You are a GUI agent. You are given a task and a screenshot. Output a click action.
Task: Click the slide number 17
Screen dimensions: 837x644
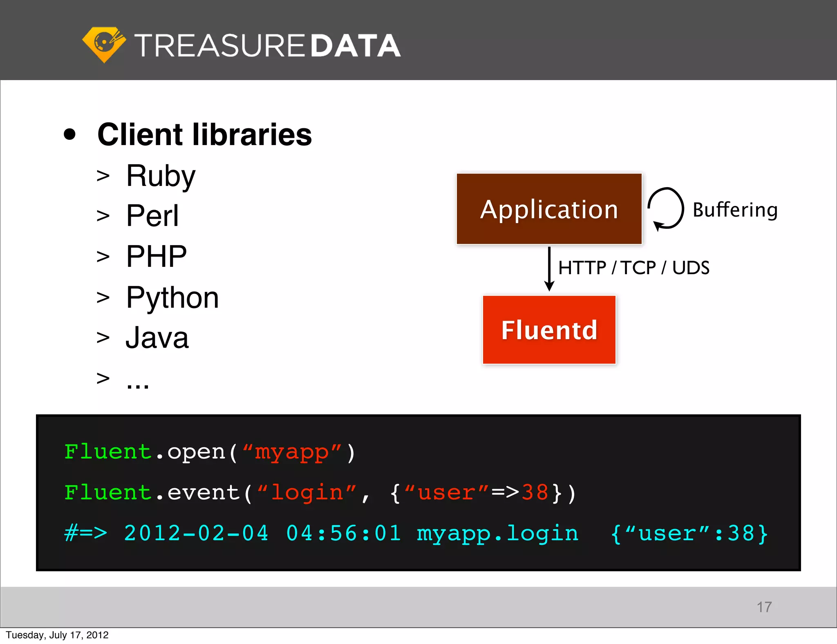pos(764,607)
